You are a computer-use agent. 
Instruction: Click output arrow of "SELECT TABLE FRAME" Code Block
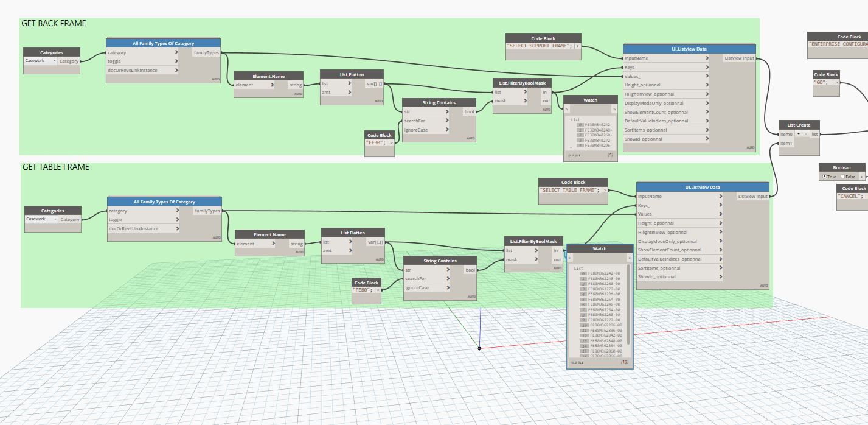pyautogui.click(x=606, y=190)
